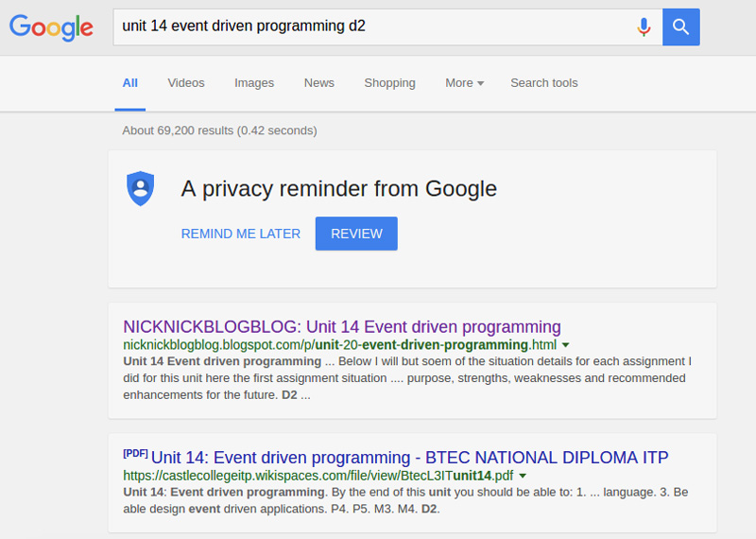Expand the More dropdown menu
This screenshot has height=539, width=756.
pyautogui.click(x=464, y=83)
